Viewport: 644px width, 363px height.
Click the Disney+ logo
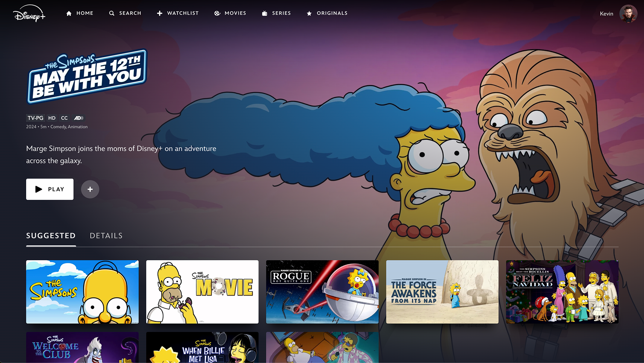click(x=29, y=14)
